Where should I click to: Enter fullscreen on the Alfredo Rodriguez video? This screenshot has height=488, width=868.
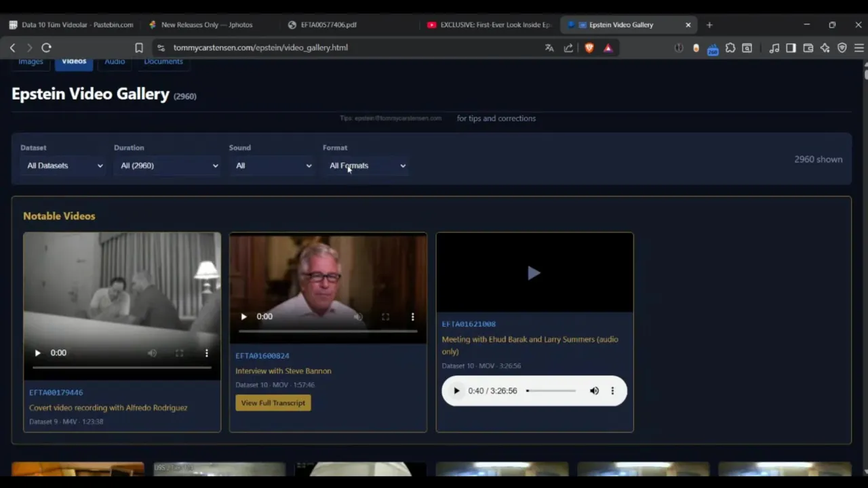coord(180,352)
